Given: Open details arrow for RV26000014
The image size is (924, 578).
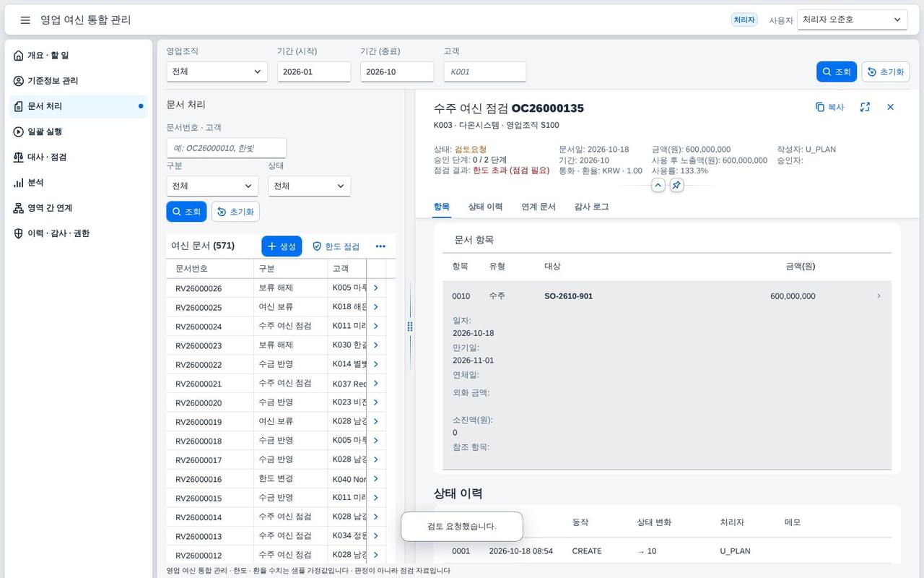Looking at the screenshot, I should click(375, 517).
